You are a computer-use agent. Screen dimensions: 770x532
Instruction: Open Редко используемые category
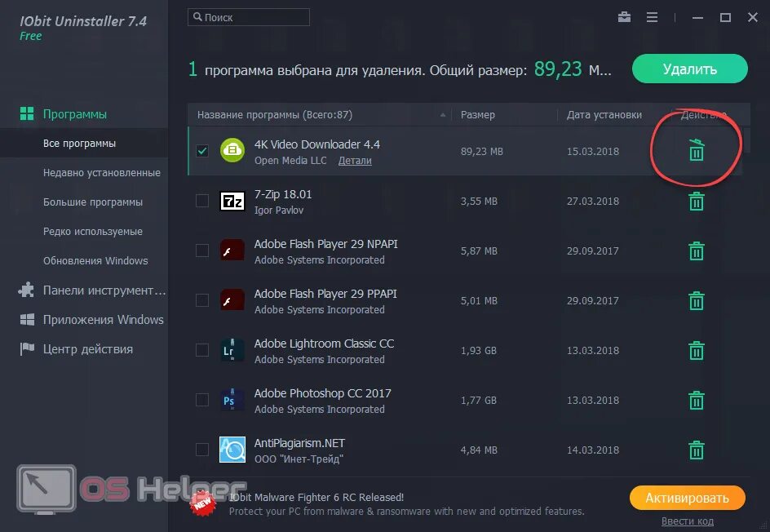pos(93,232)
